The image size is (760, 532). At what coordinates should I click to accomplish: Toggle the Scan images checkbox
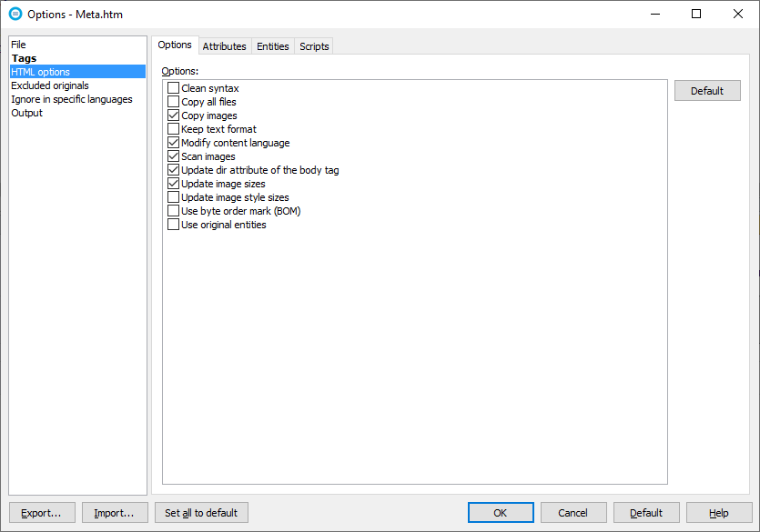pyautogui.click(x=173, y=156)
